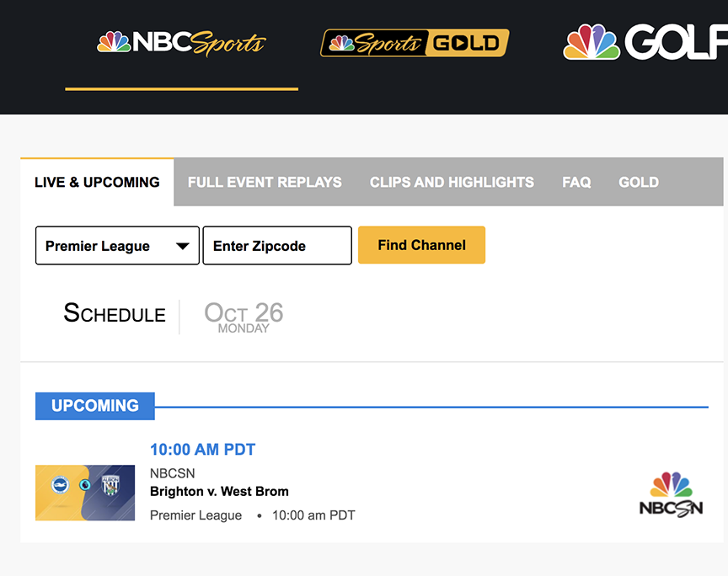Expand the Premier League dropdown
728x576 pixels.
click(x=117, y=246)
